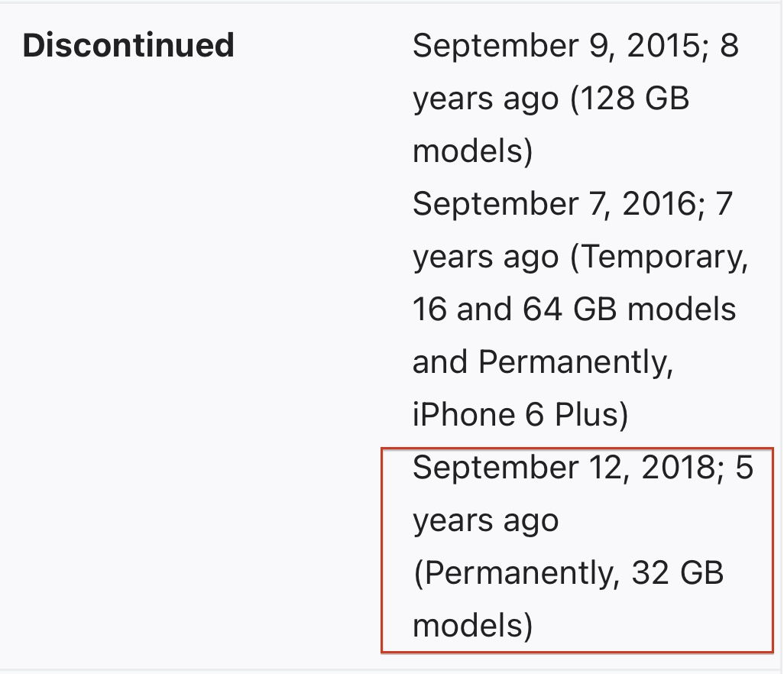Click "years ago" in the red box
Image resolution: width=784 pixels, height=674 pixels.
point(486,520)
